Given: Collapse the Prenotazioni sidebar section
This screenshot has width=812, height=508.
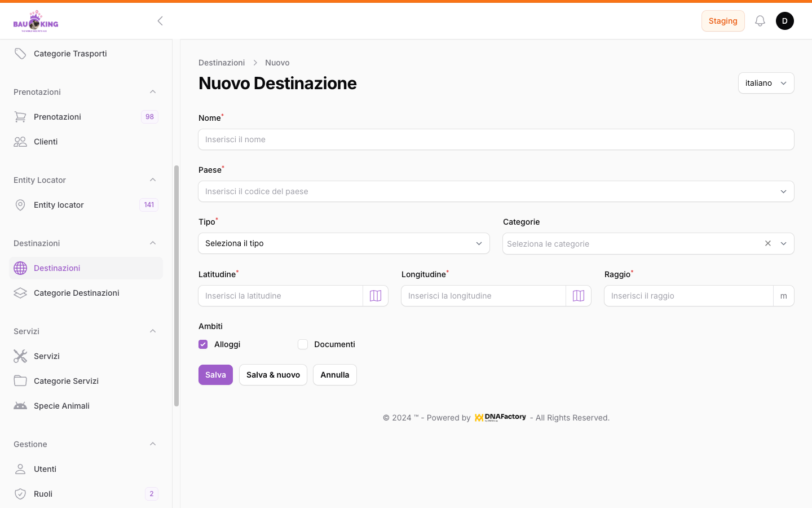Looking at the screenshot, I should [x=152, y=92].
